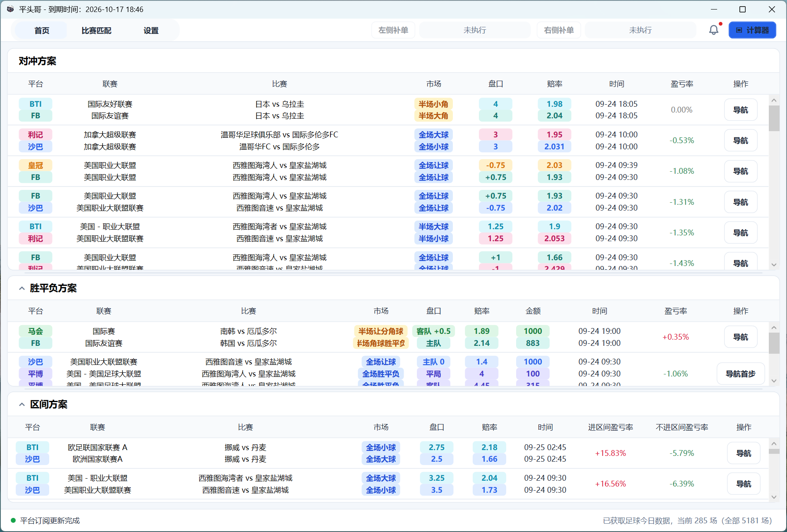787x532 pixels.
Task: Switch to the 比赛匹配 tab
Action: click(96, 30)
